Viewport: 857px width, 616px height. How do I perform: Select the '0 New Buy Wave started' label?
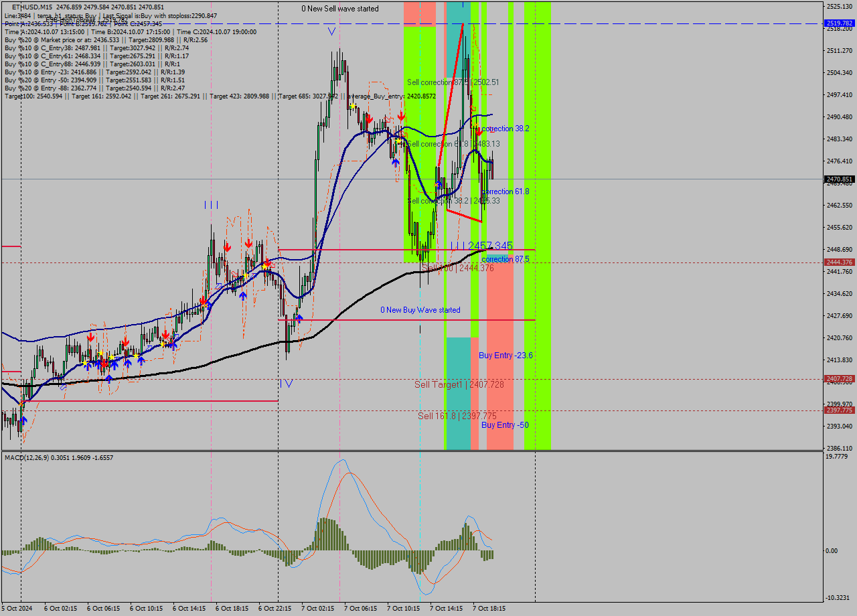420,310
